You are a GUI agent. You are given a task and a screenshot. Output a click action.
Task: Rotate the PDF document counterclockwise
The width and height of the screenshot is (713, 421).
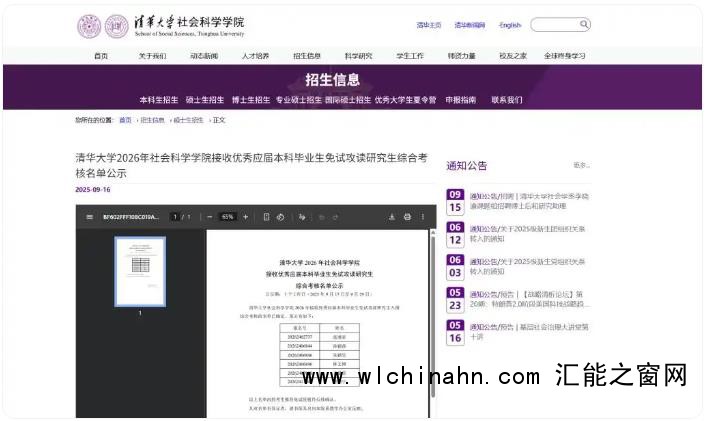point(281,217)
